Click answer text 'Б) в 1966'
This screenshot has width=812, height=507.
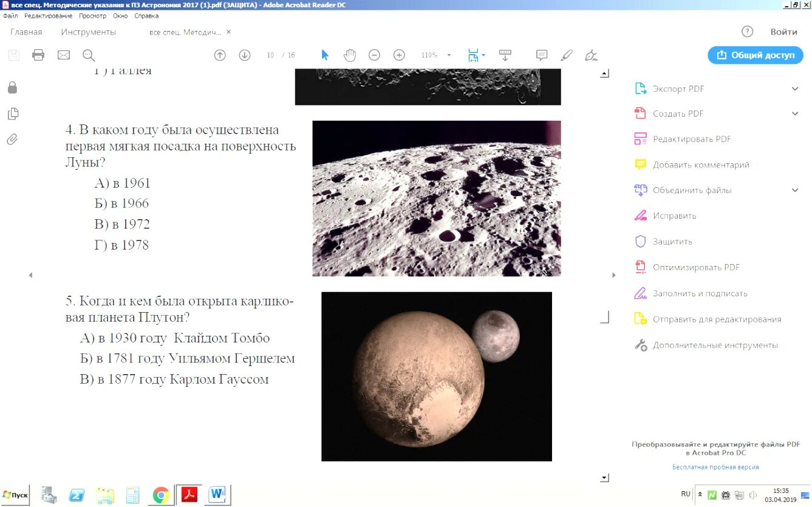(x=121, y=203)
